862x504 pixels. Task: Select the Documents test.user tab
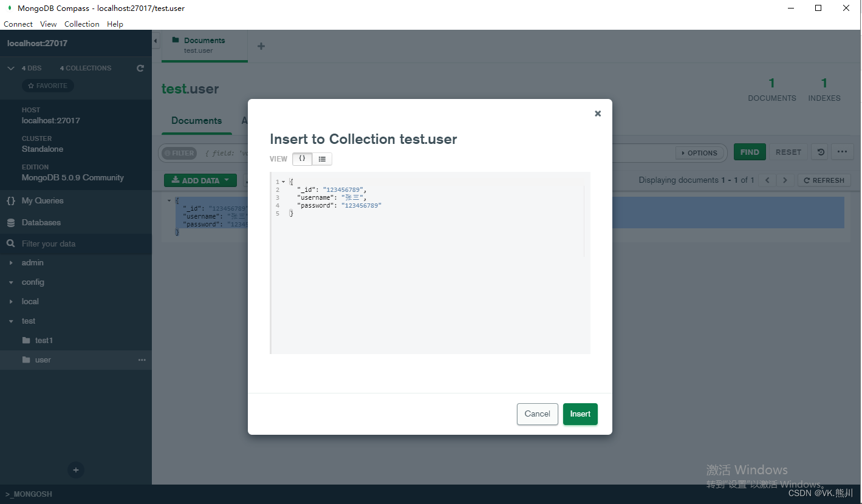coord(205,46)
